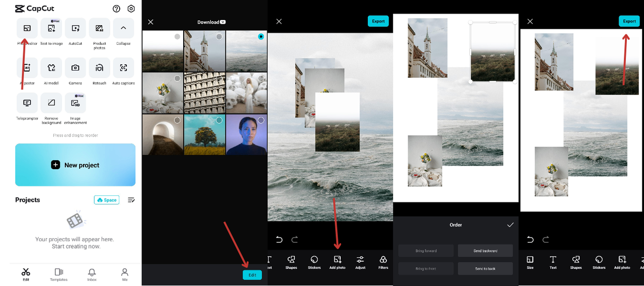This screenshot has width=644, height=286.
Task: Confirm Order panel with the checkmark
Action: [510, 225]
